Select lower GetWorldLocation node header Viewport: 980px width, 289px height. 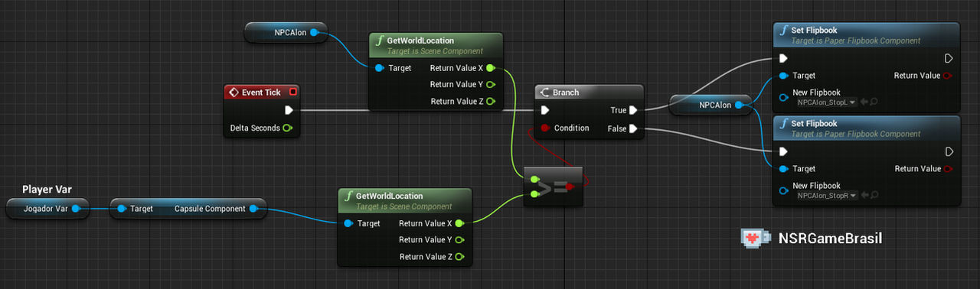(404, 201)
